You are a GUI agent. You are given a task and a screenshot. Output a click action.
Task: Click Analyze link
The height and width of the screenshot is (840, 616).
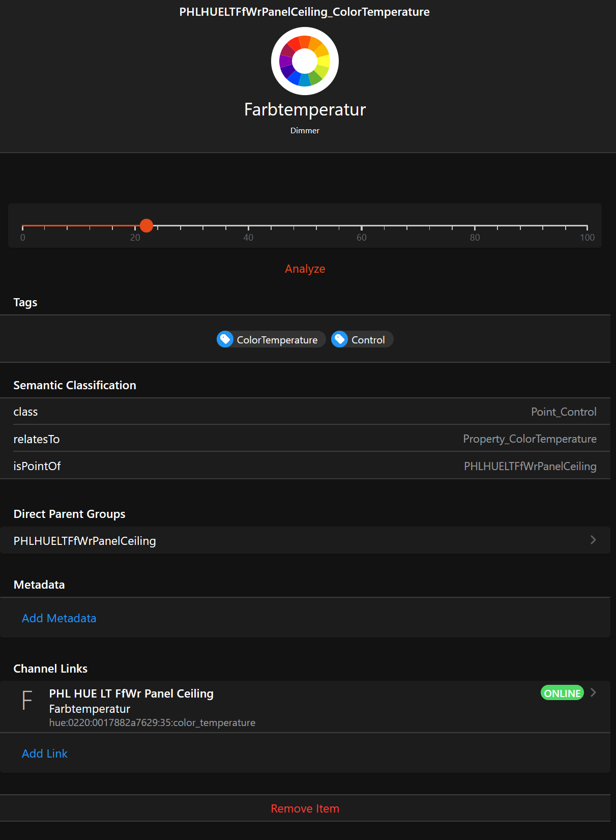pyautogui.click(x=305, y=269)
